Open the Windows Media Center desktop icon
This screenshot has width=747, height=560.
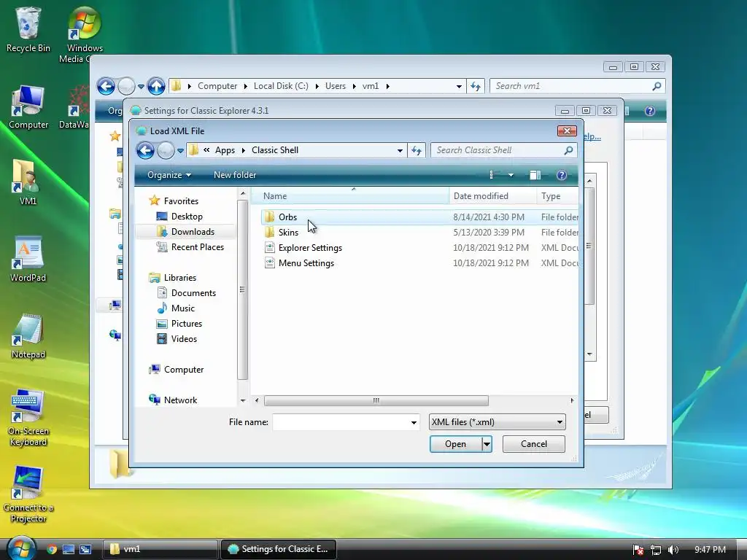[85, 35]
